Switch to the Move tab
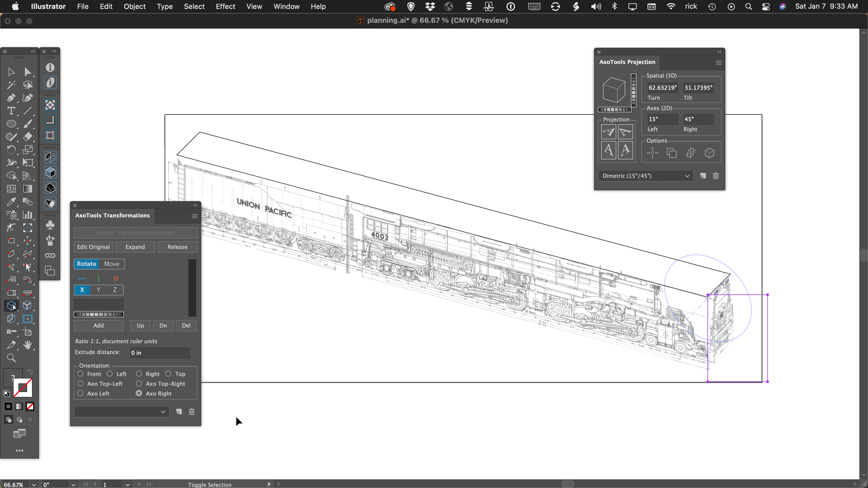Screen dimensions: 868x488 pyautogui.click(x=111, y=264)
